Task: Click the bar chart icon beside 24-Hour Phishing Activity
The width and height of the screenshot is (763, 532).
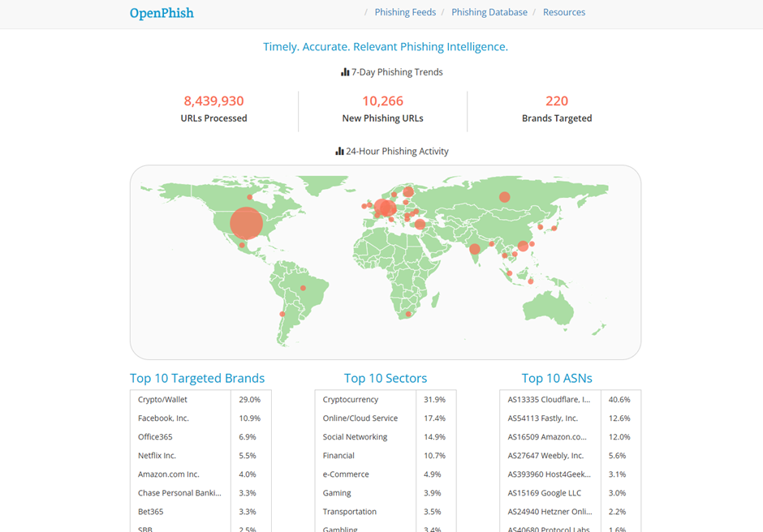Action: pyautogui.click(x=339, y=151)
